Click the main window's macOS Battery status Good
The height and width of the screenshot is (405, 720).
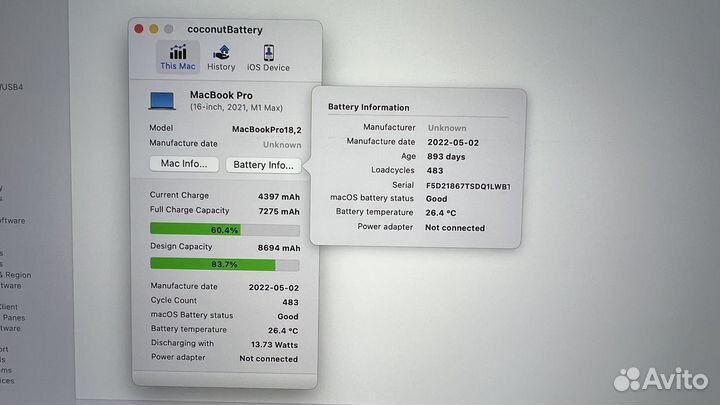(x=288, y=316)
